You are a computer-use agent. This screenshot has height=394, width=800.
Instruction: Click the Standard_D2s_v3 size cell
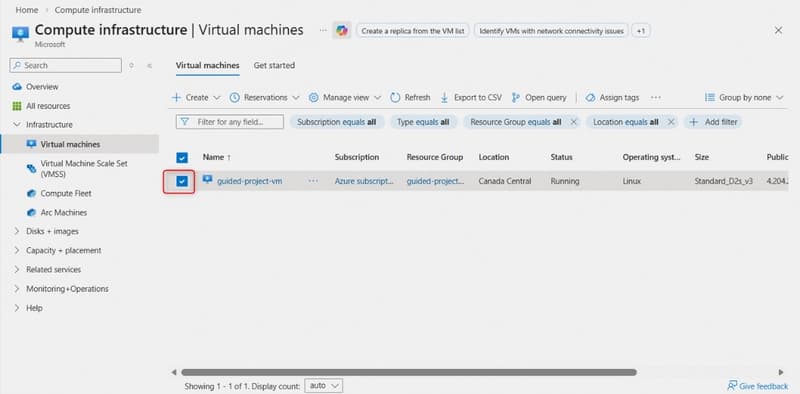(723, 181)
